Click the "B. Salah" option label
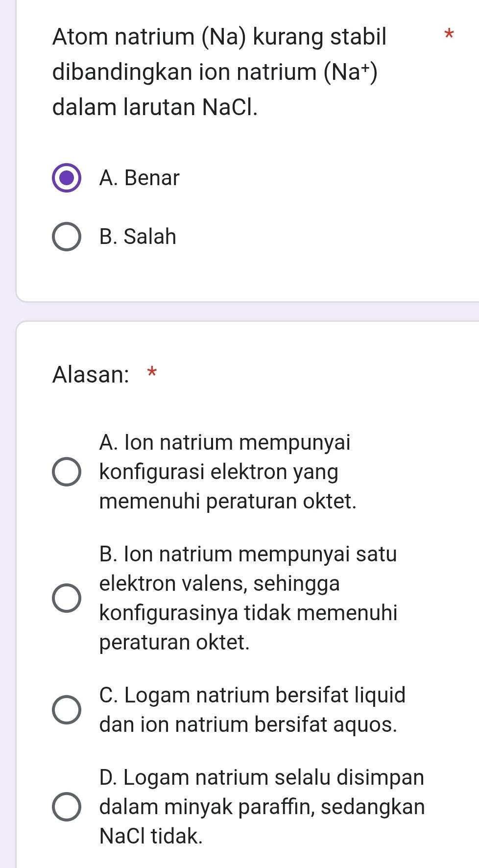 click(x=138, y=237)
